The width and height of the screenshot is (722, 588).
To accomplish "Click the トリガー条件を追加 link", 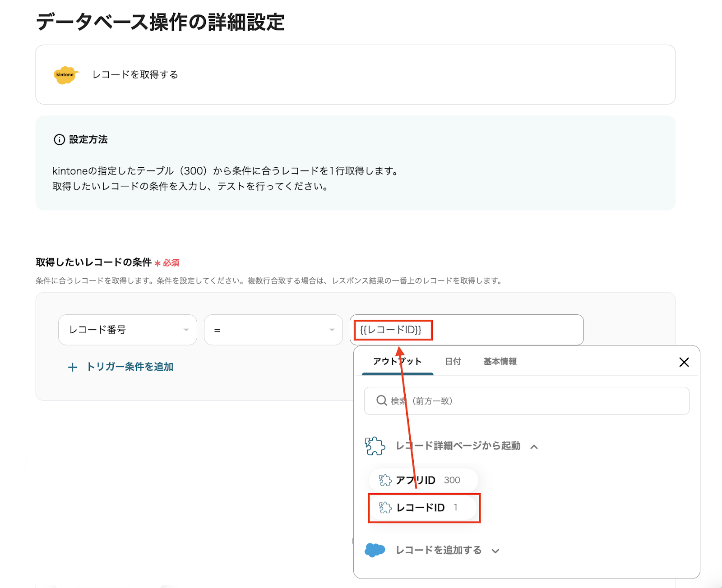I will (130, 367).
